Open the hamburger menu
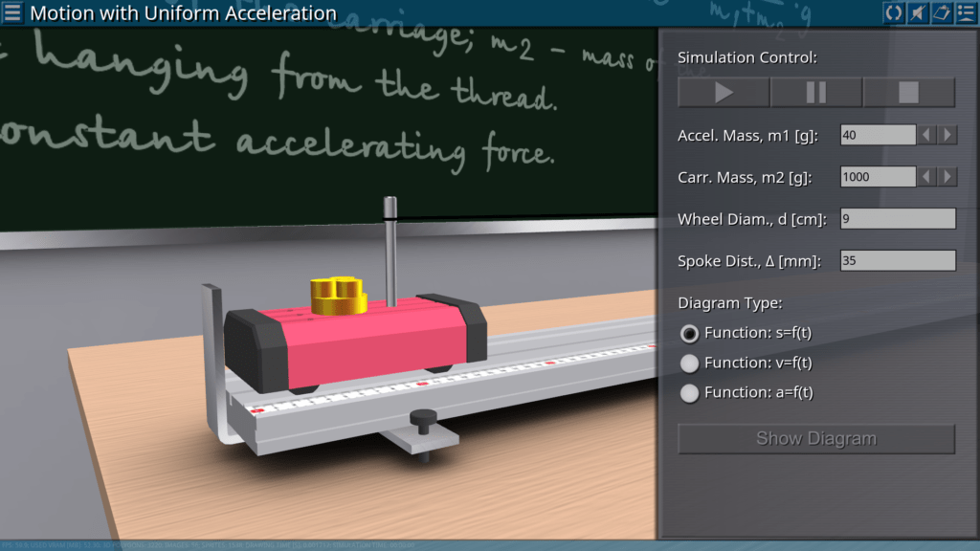 pos(12,12)
